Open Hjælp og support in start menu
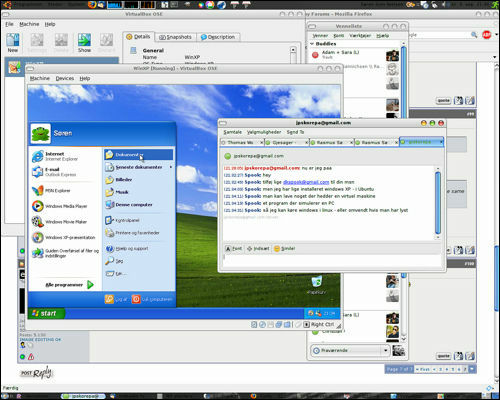The image size is (500, 400). pyautogui.click(x=127, y=248)
